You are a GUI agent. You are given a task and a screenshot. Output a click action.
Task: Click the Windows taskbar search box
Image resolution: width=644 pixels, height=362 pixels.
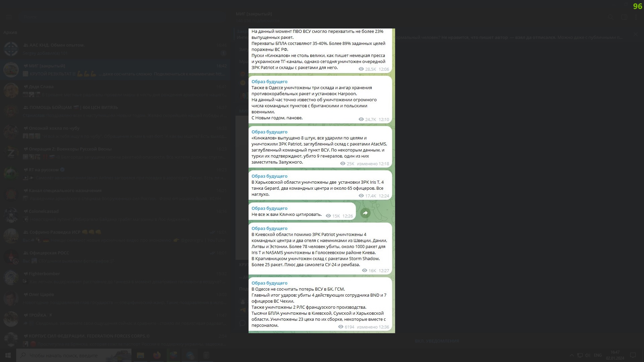[74, 355]
